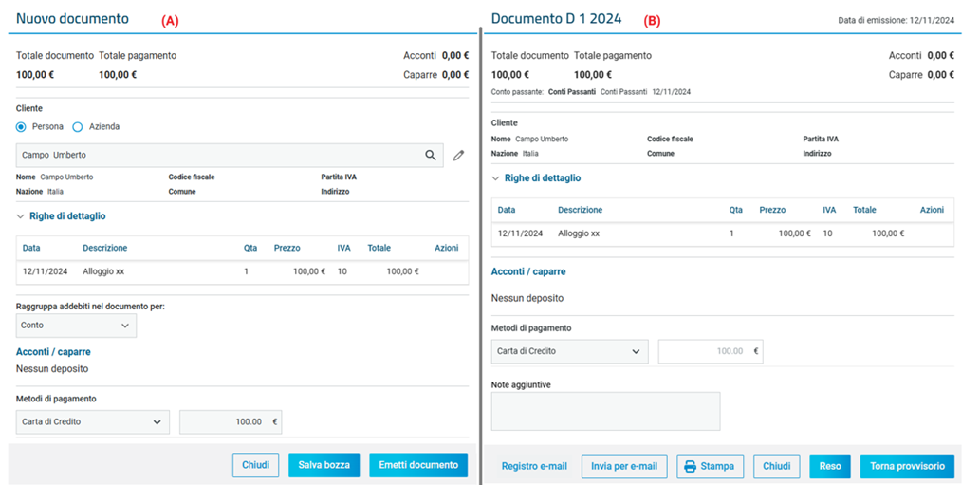
Task: Click Nuovo documento title
Action: tap(72, 19)
